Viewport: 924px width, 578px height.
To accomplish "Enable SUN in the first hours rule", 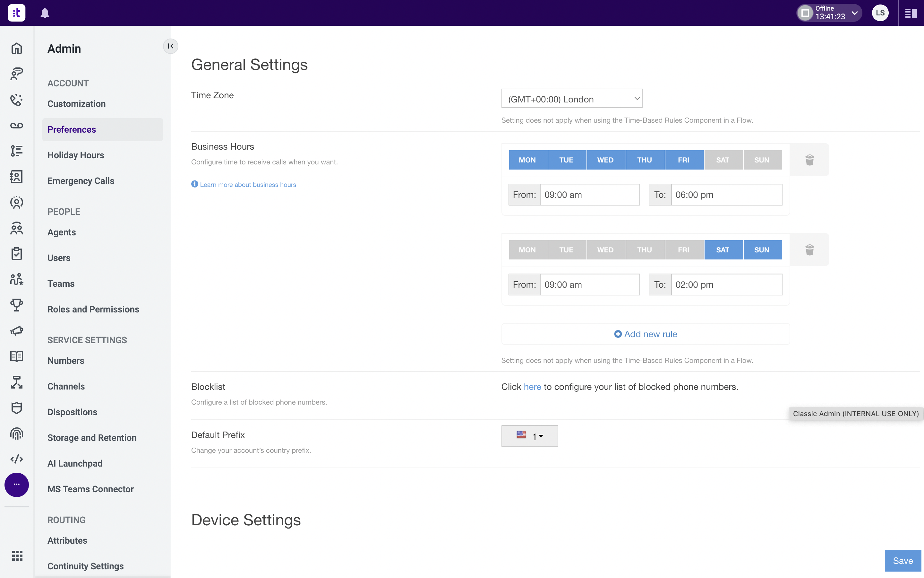I will [762, 160].
